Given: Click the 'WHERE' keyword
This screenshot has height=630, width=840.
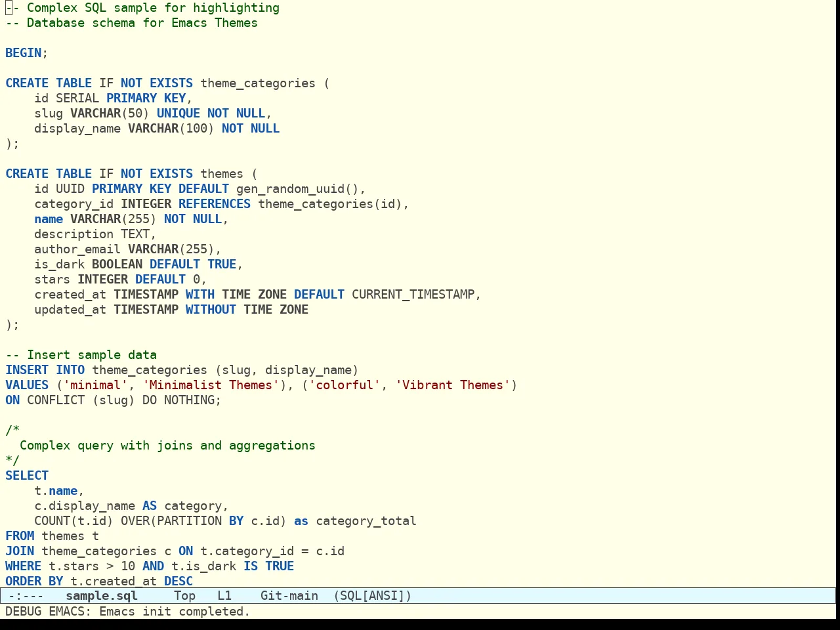Looking at the screenshot, I should tap(24, 566).
